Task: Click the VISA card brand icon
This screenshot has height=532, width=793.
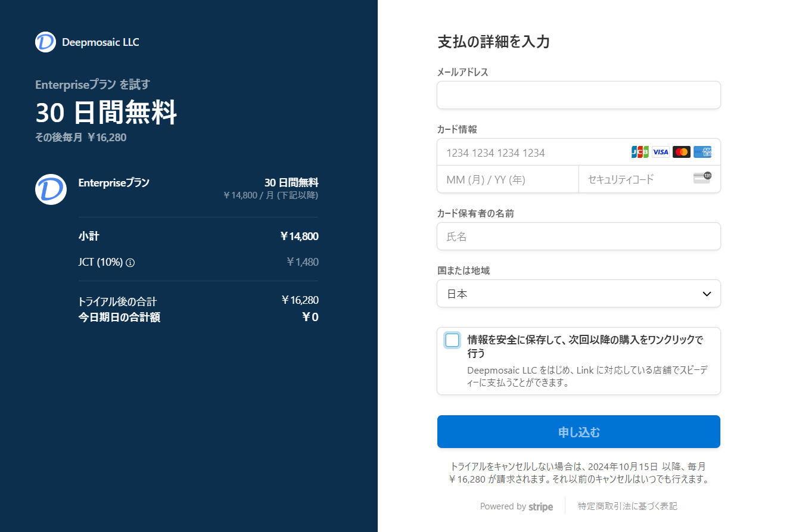Action: coord(660,152)
